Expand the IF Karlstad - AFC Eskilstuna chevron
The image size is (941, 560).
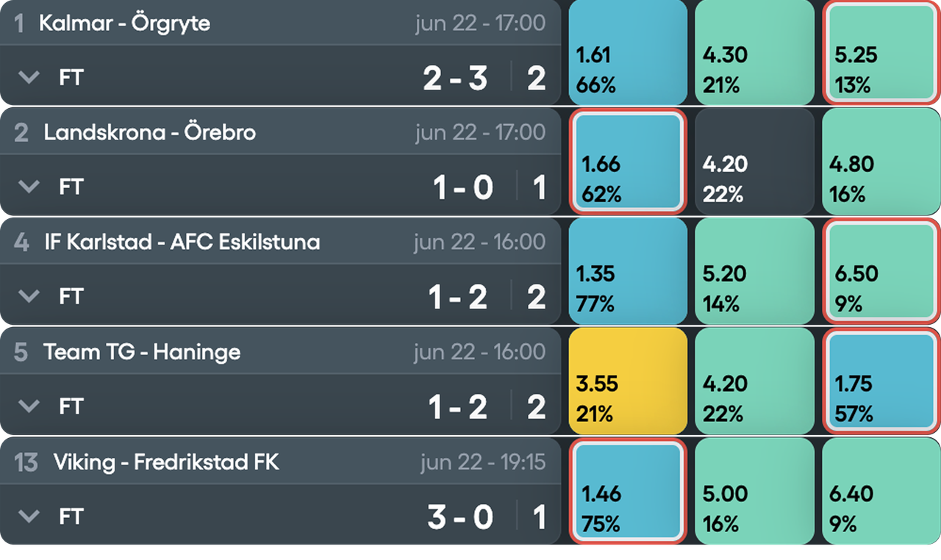(29, 297)
